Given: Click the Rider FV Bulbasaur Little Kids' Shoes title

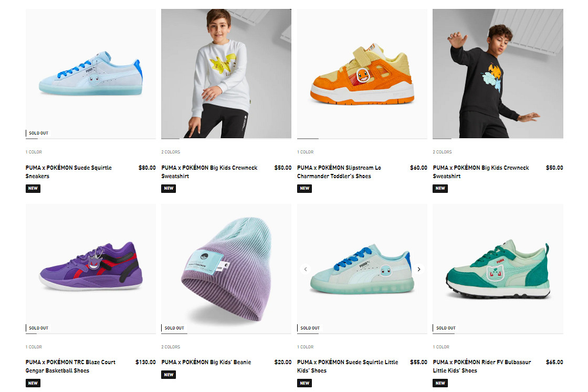Looking at the screenshot, I should (x=482, y=366).
